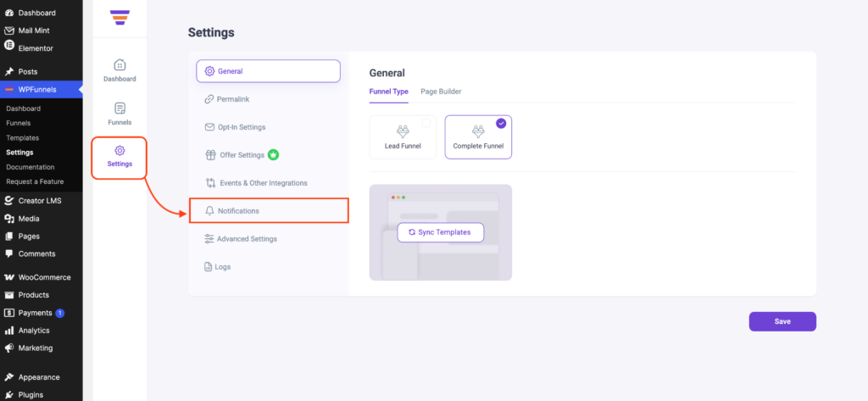Image resolution: width=868 pixels, height=401 pixels.
Task: Open the Notifications settings section
Action: [269, 211]
